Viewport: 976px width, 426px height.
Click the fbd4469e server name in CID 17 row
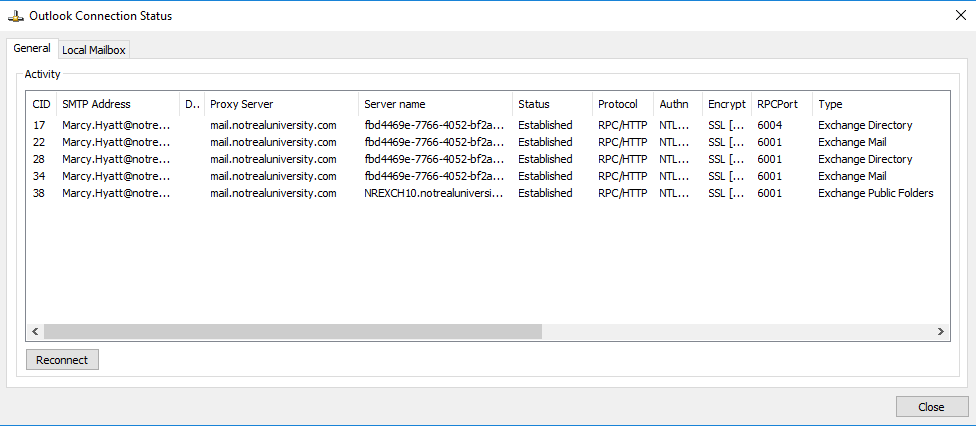[434, 125]
